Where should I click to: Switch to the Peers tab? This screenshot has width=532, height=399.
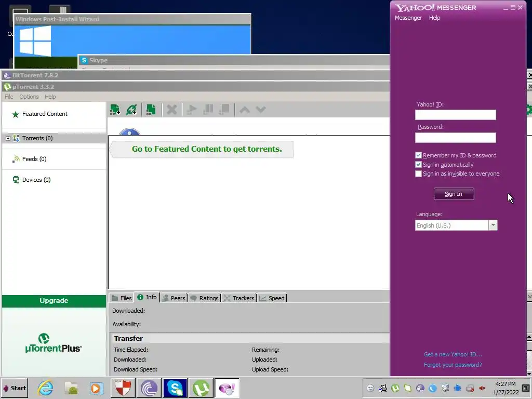coord(174,298)
